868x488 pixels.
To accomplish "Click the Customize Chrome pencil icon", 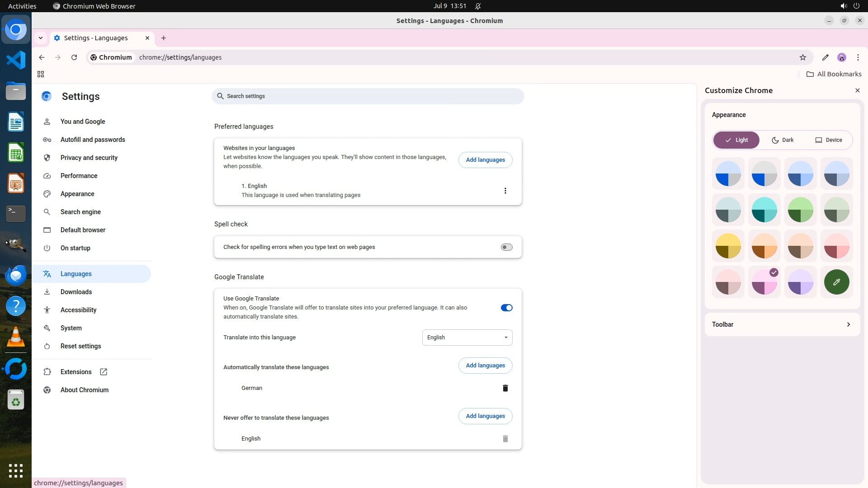I will coord(826,57).
